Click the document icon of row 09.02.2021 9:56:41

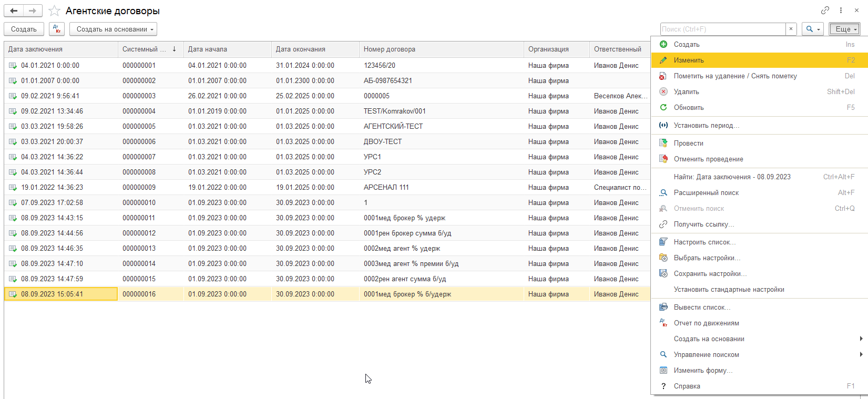tap(13, 96)
